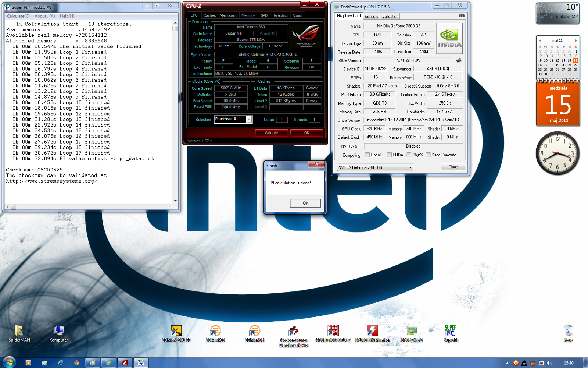Click Super PI scroll down arrow
Screen dimensions: 588x368
[x=175, y=201]
